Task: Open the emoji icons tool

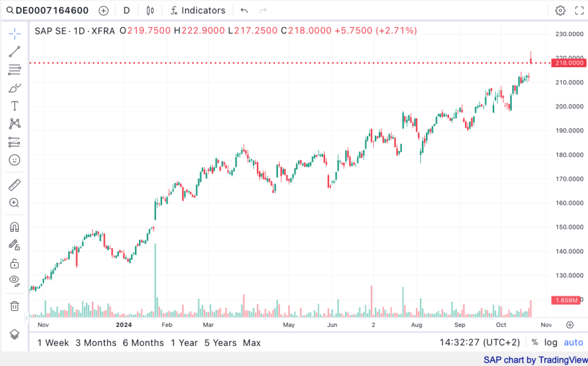Action: tap(14, 160)
